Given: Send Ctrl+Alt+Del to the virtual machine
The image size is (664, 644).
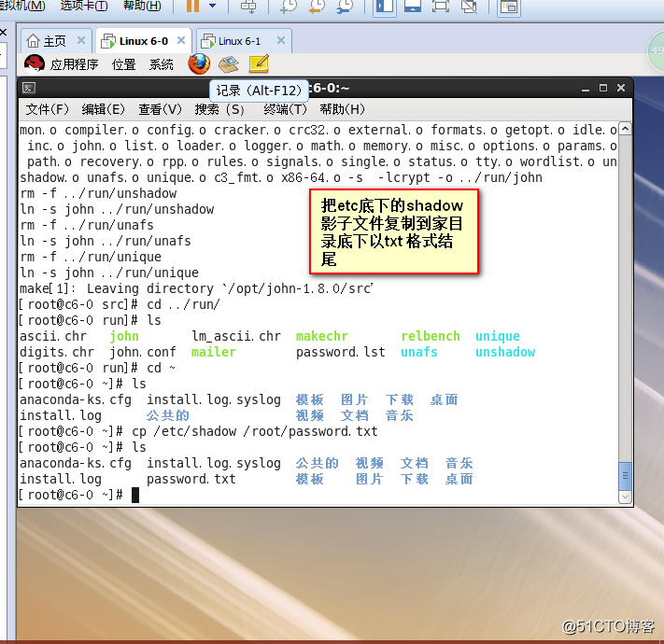Looking at the screenshot, I should tap(248, 7).
